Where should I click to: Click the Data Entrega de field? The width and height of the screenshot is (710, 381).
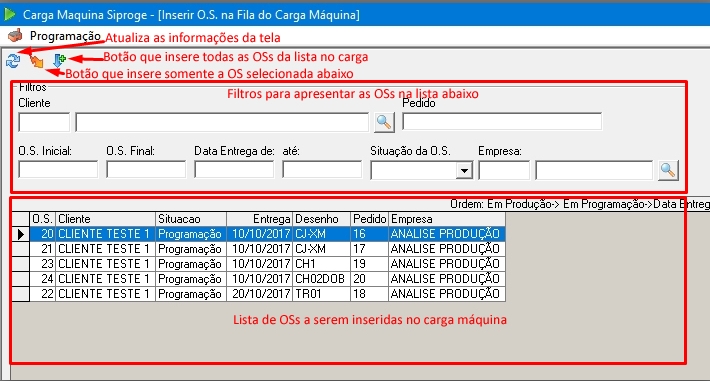(234, 170)
